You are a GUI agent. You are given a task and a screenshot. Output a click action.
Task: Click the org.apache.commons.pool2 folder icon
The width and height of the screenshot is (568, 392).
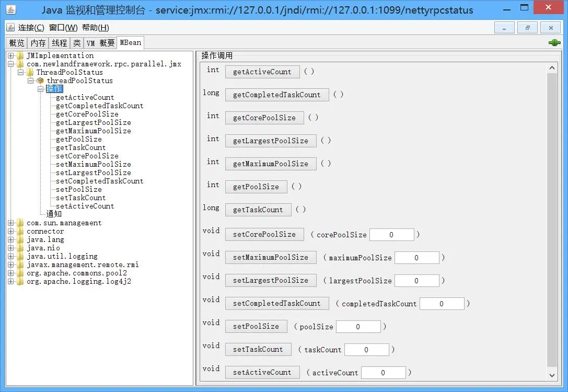click(x=21, y=273)
